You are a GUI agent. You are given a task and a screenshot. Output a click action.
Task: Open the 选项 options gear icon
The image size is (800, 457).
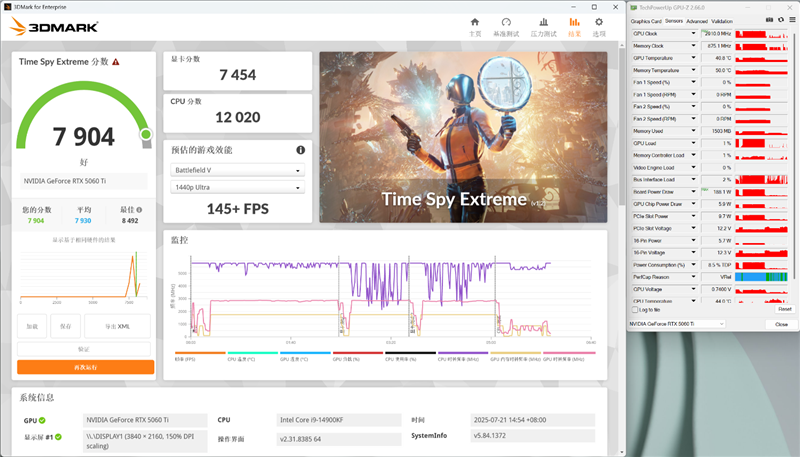coord(599,25)
